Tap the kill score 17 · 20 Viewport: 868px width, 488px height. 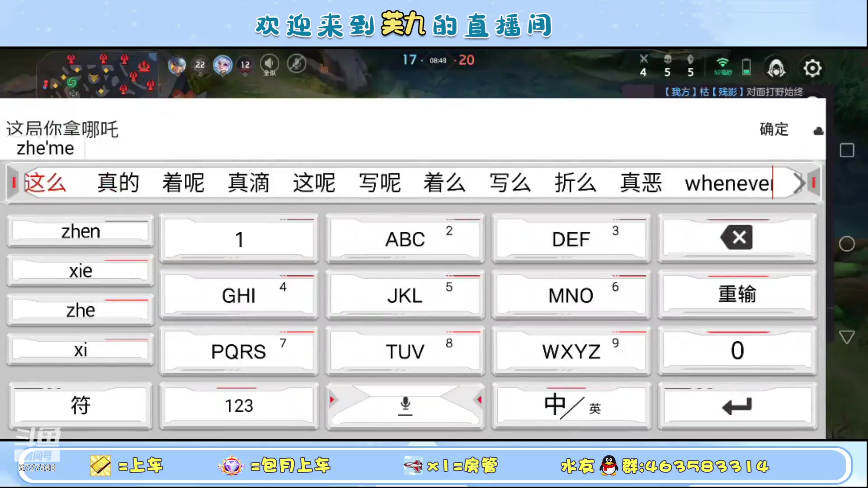tap(438, 60)
